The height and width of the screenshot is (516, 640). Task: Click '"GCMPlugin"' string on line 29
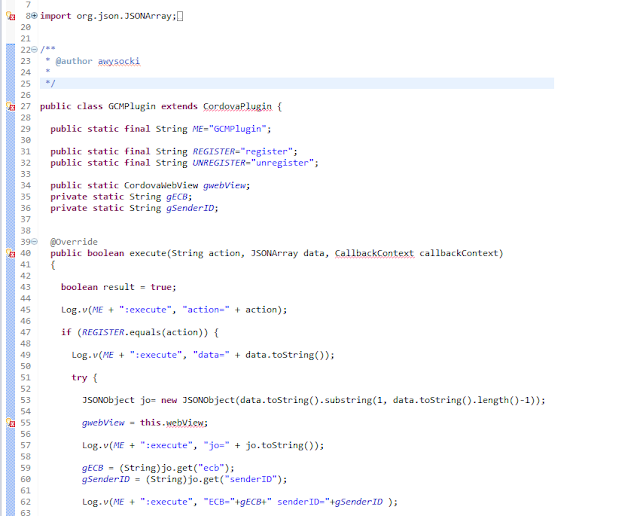pos(238,129)
